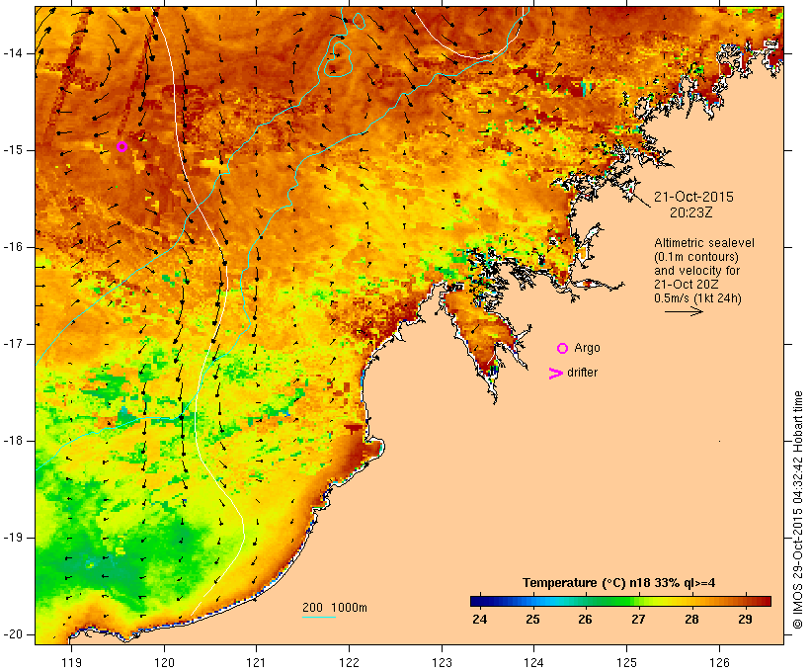
Task: Click the '122' longitude axis label
Action: click(350, 662)
